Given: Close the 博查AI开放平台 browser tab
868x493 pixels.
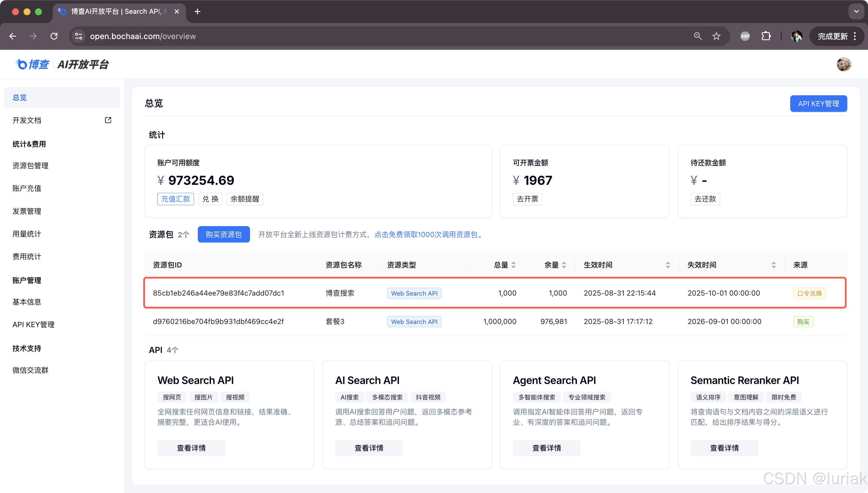Looking at the screenshot, I should pyautogui.click(x=177, y=11).
